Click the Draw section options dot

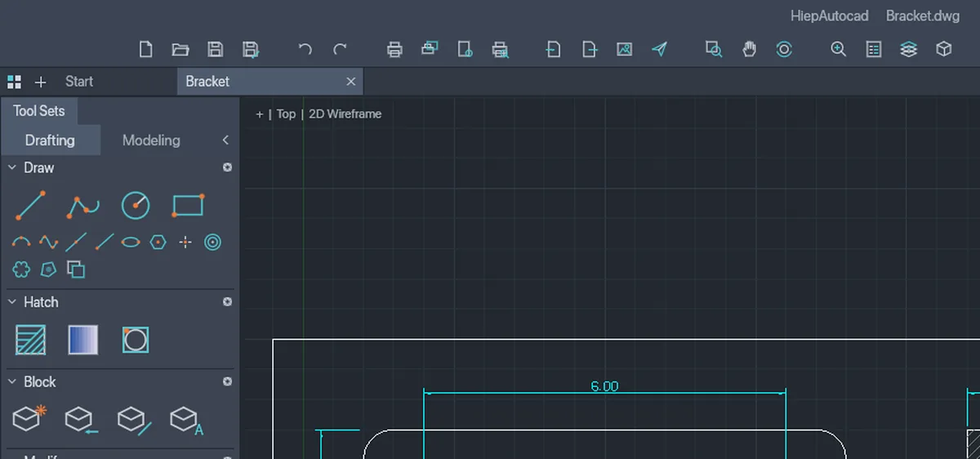[227, 167]
